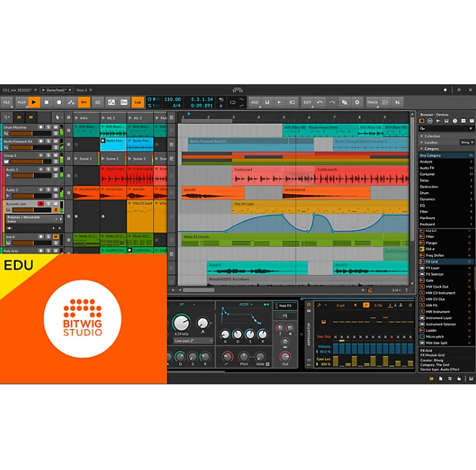Toggle record arm on Acoustic Jam track
The height and width of the screenshot is (470, 476).
tap(41, 204)
